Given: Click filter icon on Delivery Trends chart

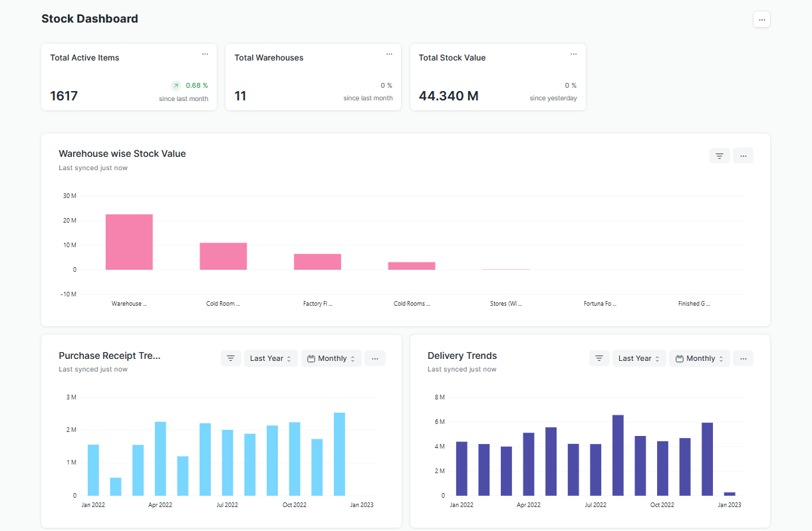Looking at the screenshot, I should coord(599,358).
